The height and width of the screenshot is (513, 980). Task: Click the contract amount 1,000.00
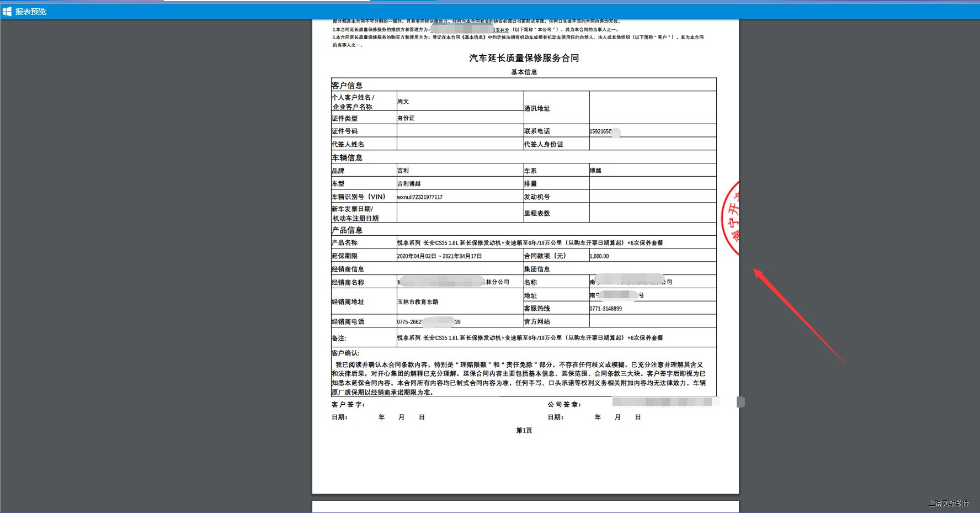[599, 256]
